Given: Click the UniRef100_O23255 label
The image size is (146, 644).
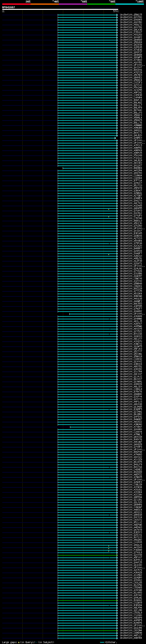Looking at the screenshot, I should click(x=131, y=90).
